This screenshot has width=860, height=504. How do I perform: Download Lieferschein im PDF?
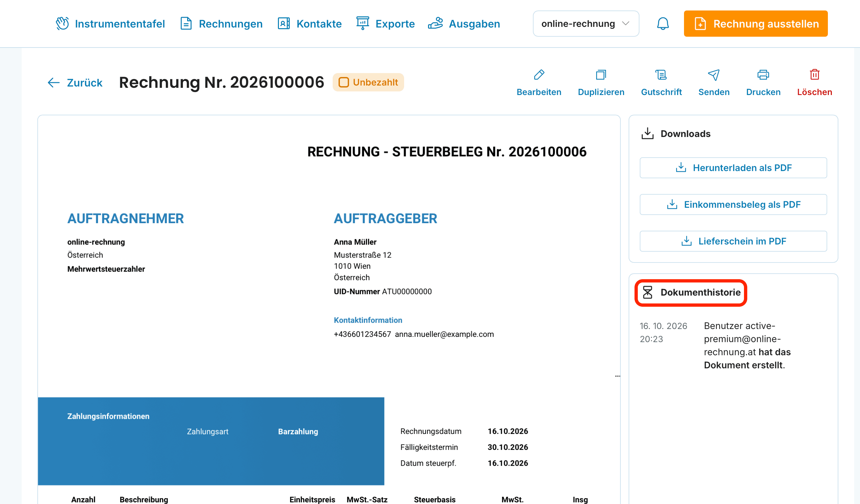733,241
